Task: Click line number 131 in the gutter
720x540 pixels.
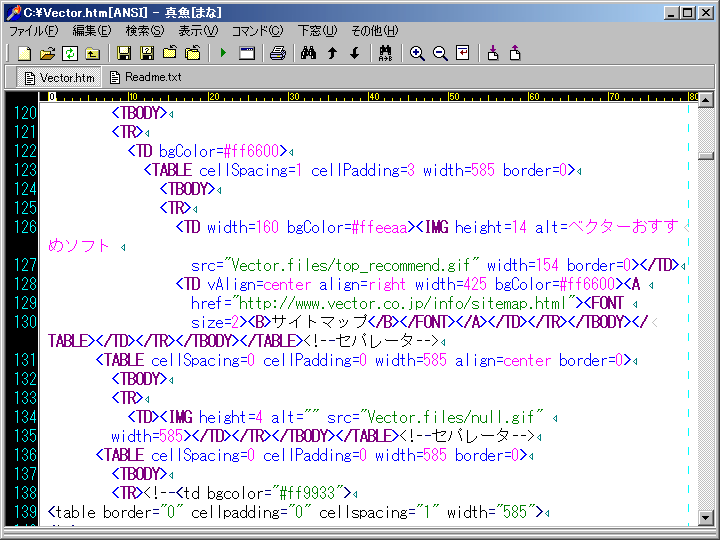Action: (25, 360)
